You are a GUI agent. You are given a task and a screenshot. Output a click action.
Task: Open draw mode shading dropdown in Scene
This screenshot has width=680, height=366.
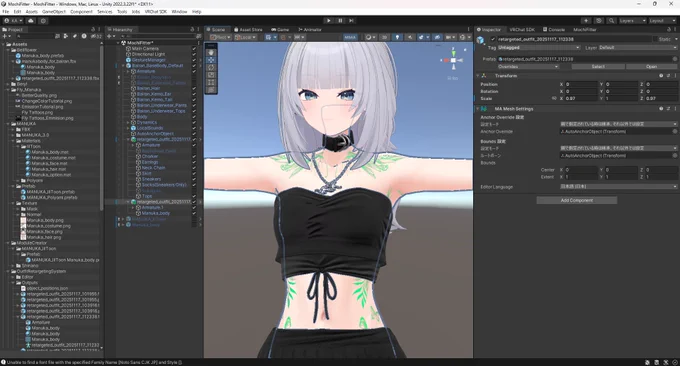370,37
